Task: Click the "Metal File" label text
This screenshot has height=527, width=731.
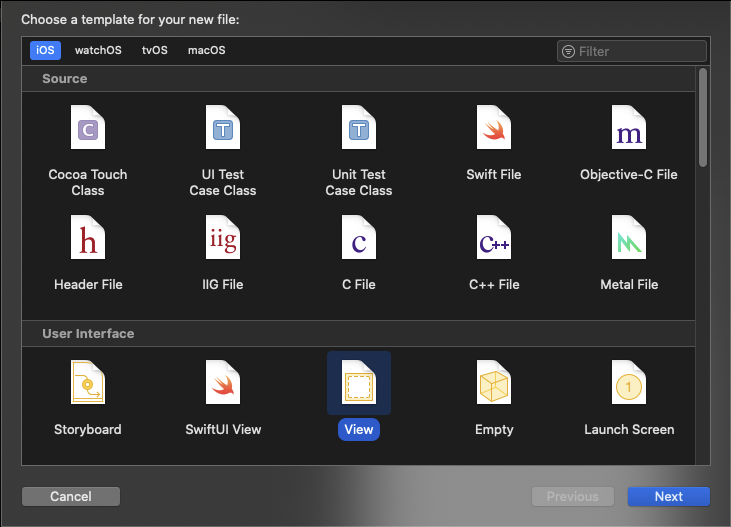Action: coord(629,284)
